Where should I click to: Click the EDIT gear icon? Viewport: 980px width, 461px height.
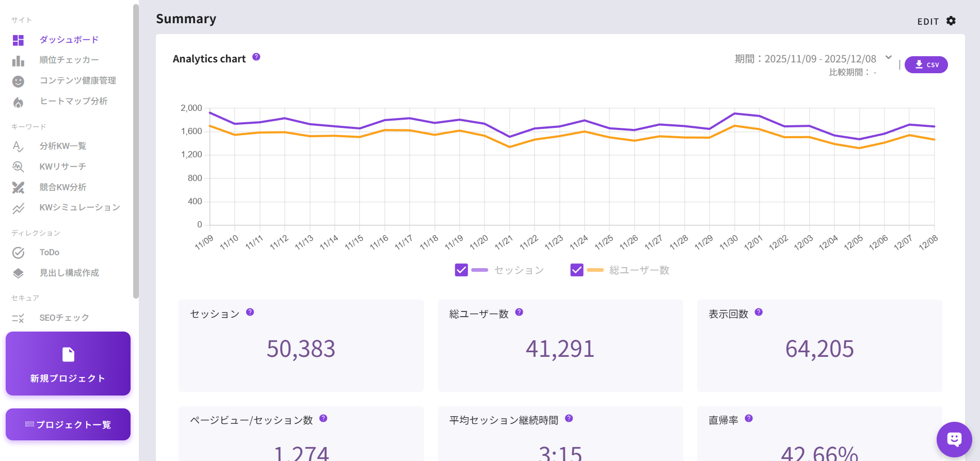[x=951, y=21]
